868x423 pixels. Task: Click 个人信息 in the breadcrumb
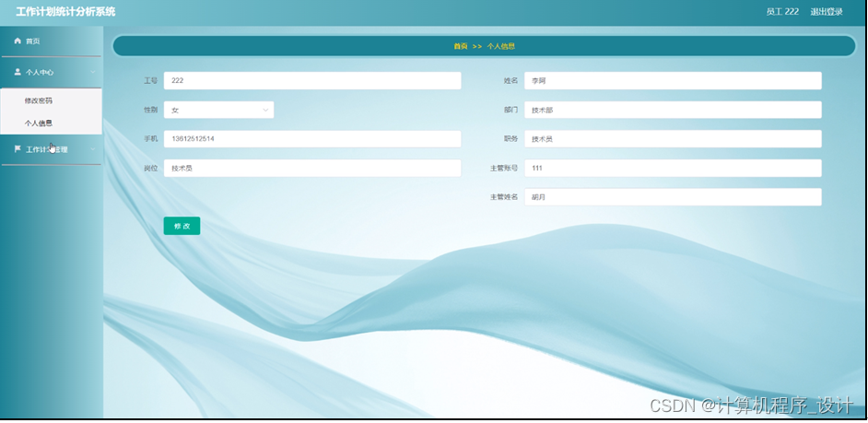coord(501,46)
